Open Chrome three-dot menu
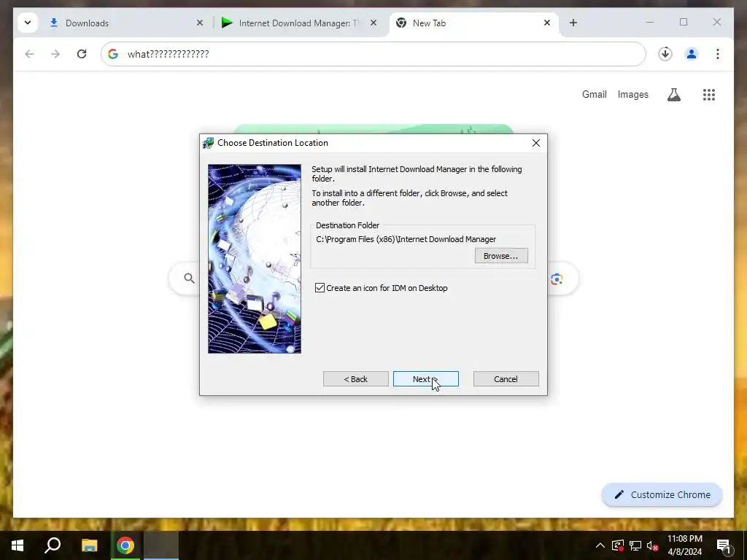 718,54
